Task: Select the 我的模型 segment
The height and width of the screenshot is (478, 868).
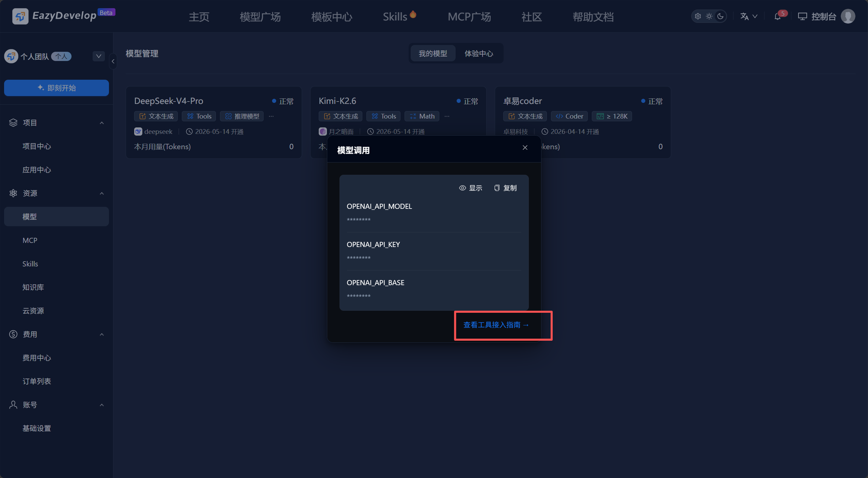Action: click(433, 53)
